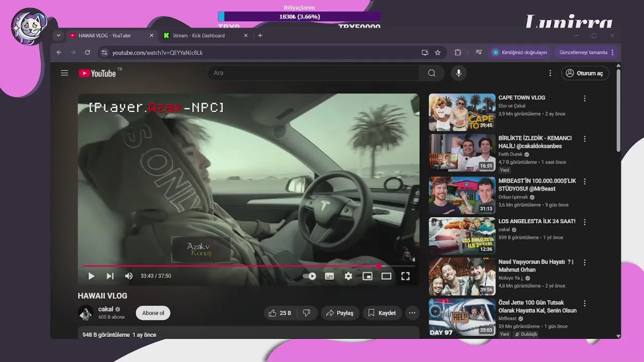Open Fatih Durak channel link
Viewport: 644px width, 362px height.
tap(511, 154)
